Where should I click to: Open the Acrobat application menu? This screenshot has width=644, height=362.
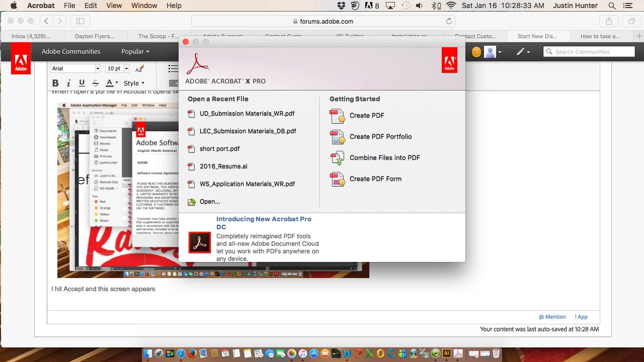pyautogui.click(x=41, y=6)
